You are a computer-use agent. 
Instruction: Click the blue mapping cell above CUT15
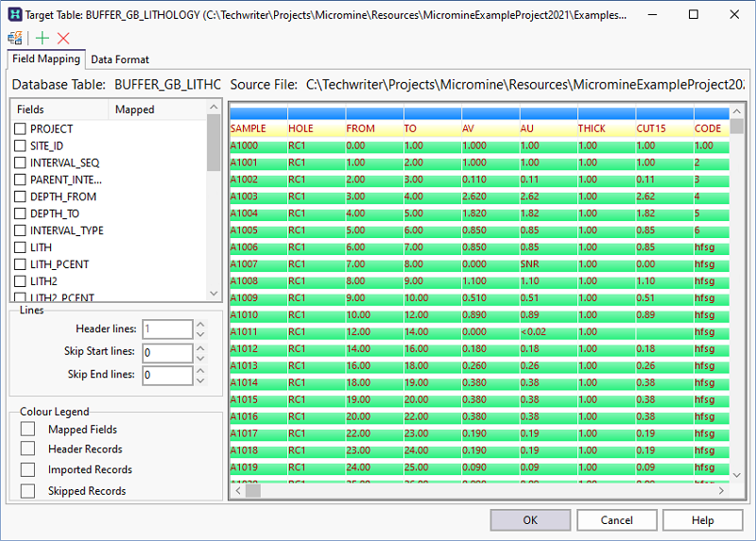tap(665, 113)
